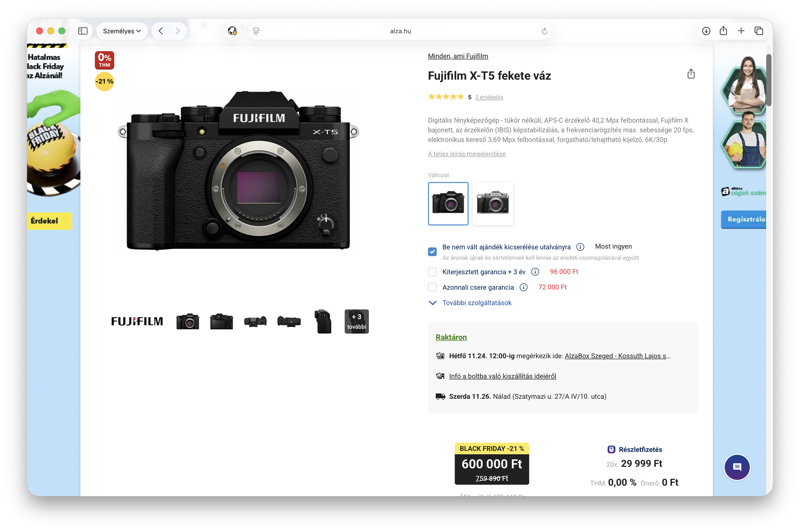
Task: Click the -21 % discount badge
Action: pyautogui.click(x=104, y=82)
